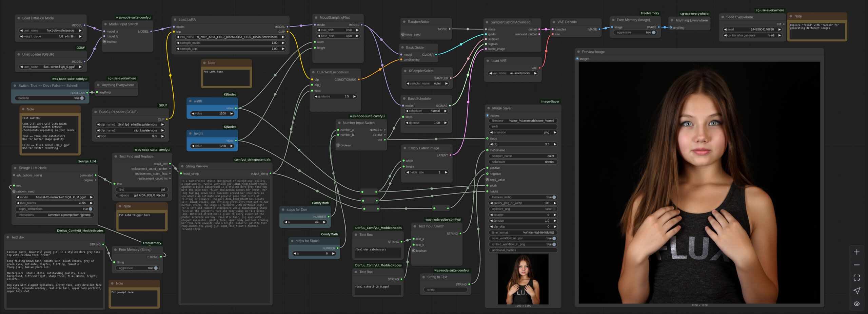Click the CLIP output port of DualCLIPLoader
Screen dimensions: 868x314
[166, 119]
